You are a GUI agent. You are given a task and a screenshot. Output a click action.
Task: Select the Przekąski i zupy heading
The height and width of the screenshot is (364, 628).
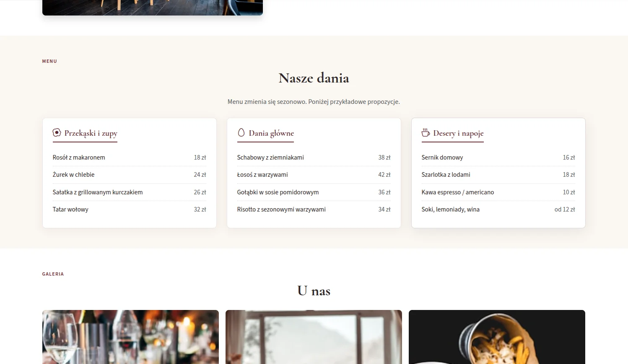[91, 133]
